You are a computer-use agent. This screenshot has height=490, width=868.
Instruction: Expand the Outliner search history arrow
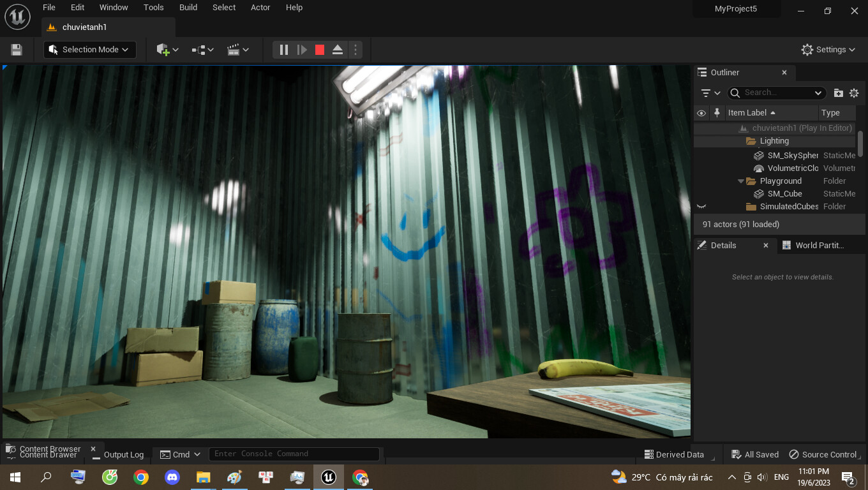click(x=818, y=93)
